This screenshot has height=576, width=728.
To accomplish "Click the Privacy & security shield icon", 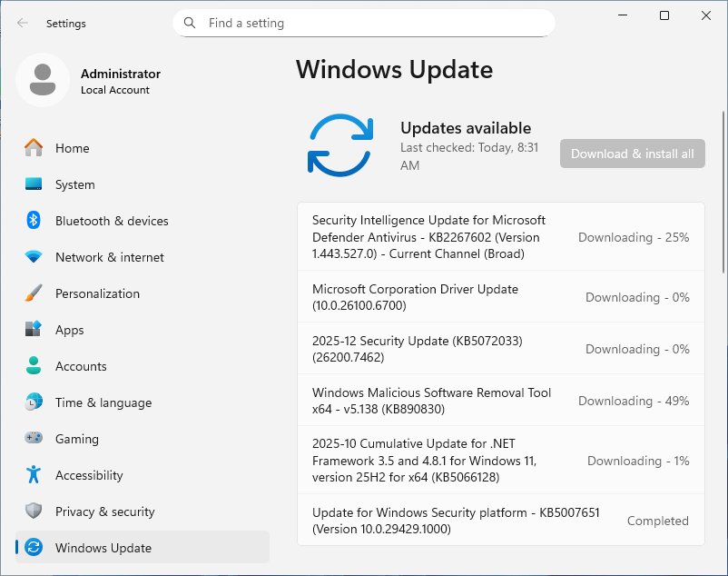I will [34, 511].
